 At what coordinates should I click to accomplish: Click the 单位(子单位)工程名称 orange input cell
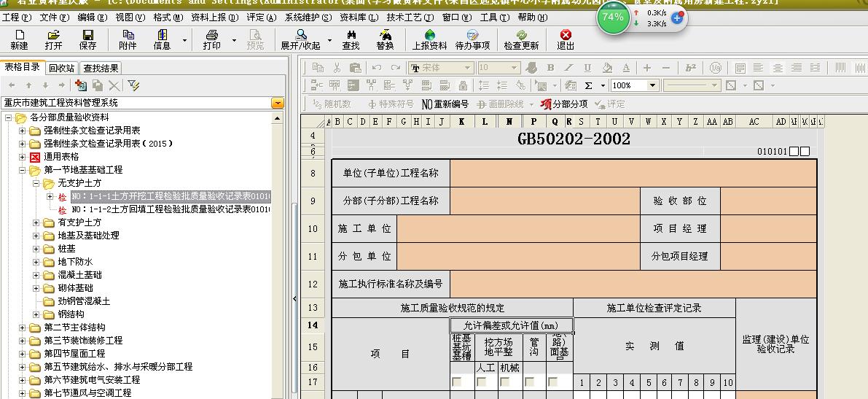(633, 173)
